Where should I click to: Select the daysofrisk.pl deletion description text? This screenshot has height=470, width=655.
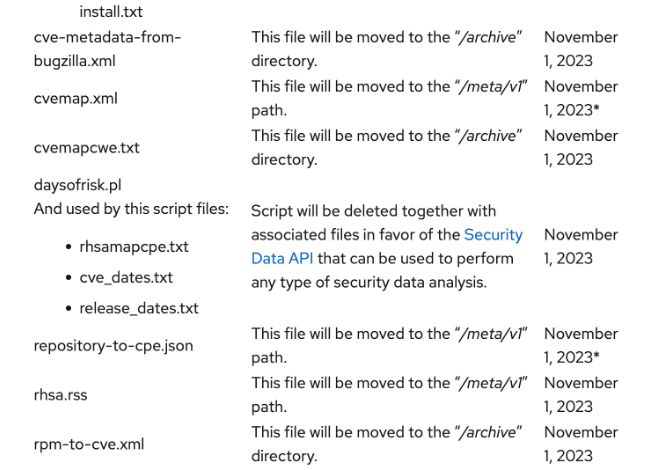[387, 246]
